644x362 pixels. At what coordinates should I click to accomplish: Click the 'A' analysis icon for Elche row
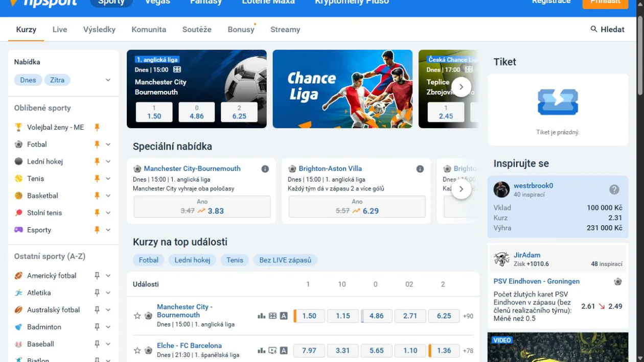coord(284,351)
